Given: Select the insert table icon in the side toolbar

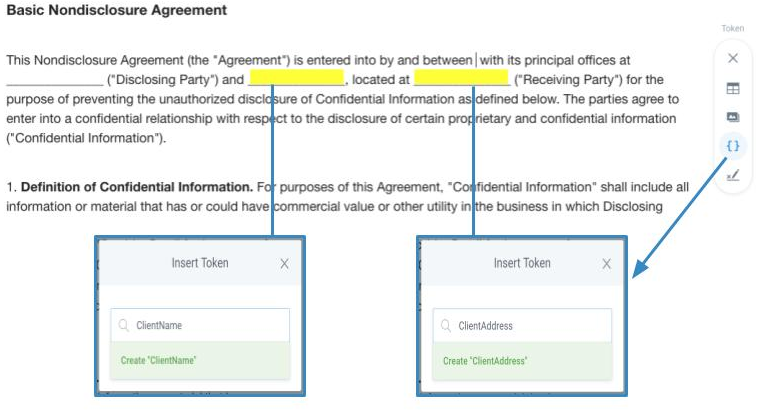Looking at the screenshot, I should coord(733,89).
